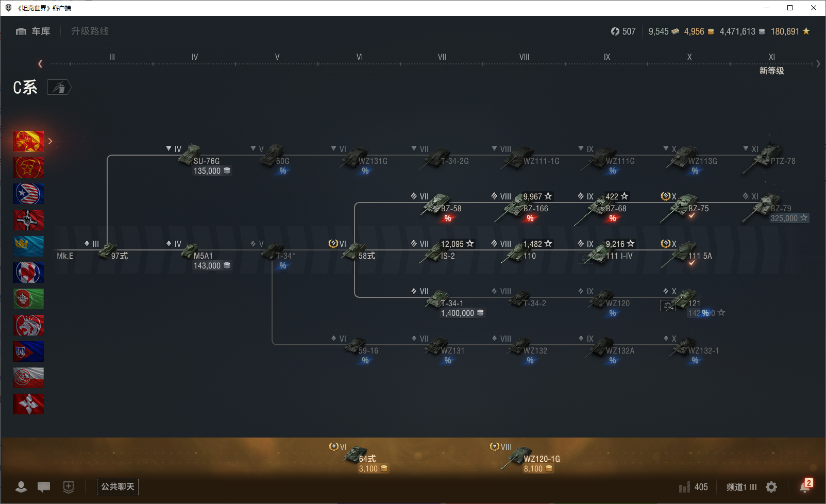
Task: Select the green flag with red emblem
Action: (x=28, y=299)
